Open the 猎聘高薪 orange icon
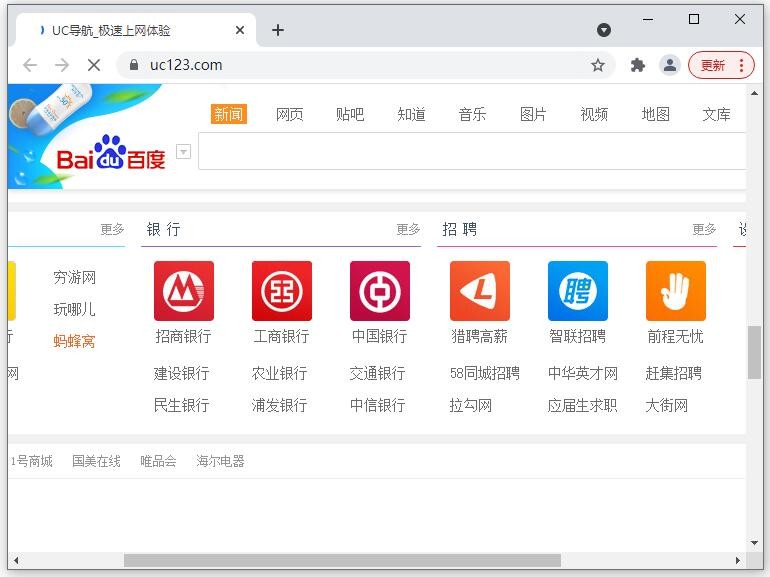This screenshot has width=770, height=577. point(480,291)
